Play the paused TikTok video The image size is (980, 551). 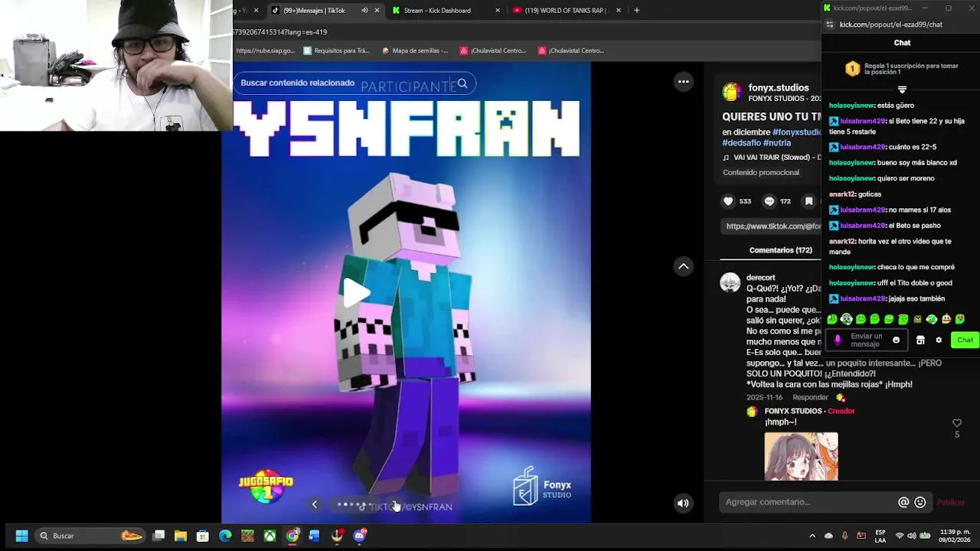[355, 293]
